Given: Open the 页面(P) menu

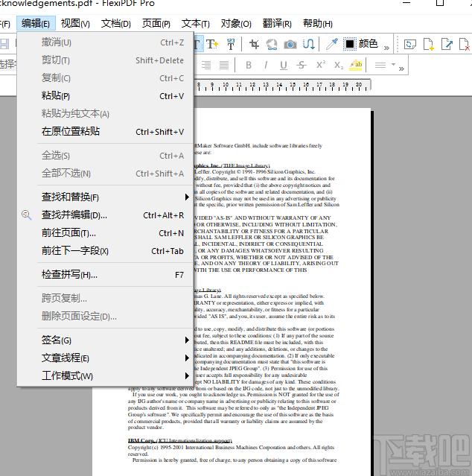Looking at the screenshot, I should (x=156, y=23).
